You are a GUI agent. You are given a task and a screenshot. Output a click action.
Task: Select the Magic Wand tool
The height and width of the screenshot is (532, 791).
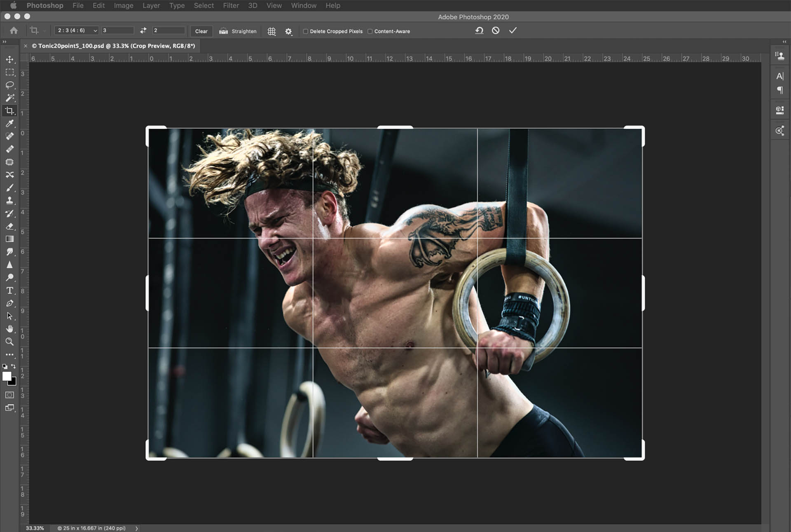tap(9, 98)
